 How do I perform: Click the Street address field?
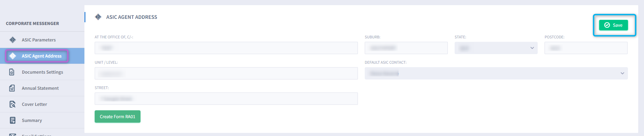coord(226,99)
